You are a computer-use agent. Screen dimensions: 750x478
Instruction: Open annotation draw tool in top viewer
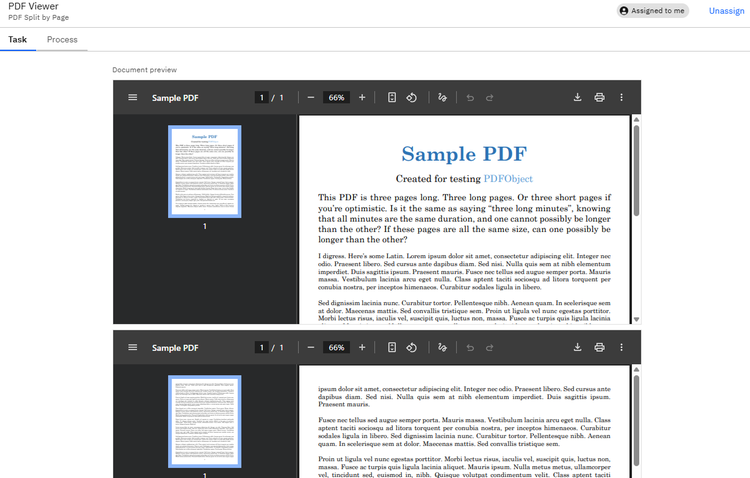click(442, 98)
